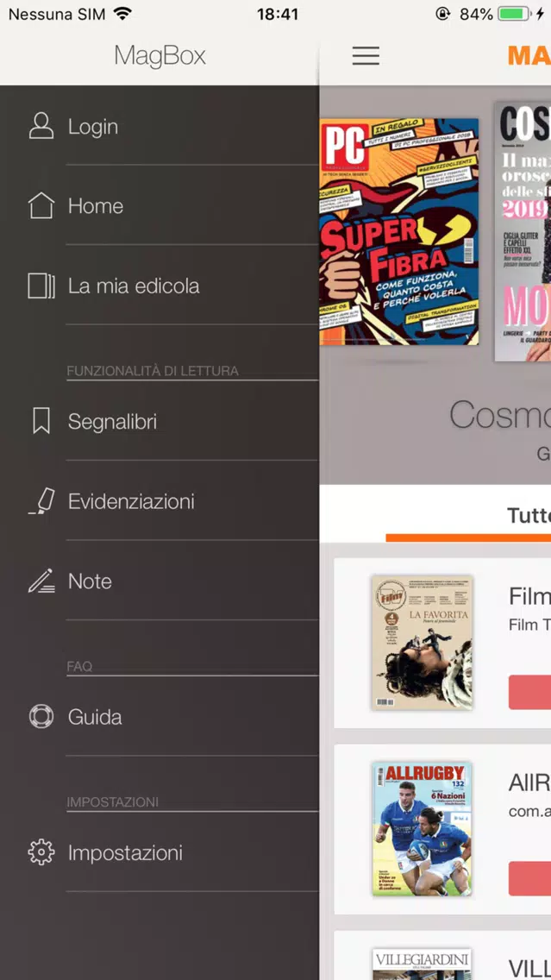Image resolution: width=551 pixels, height=980 pixels.
Task: Select the La mia edicola library icon
Action: click(x=41, y=286)
